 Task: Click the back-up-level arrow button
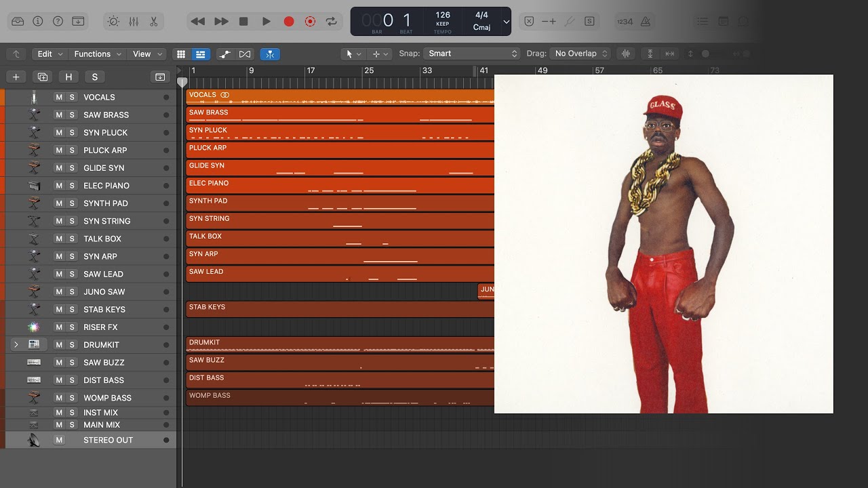coord(16,54)
